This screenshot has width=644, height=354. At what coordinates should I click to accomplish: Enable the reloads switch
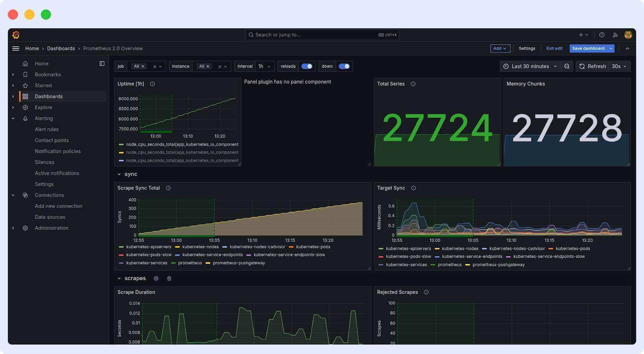click(x=307, y=66)
